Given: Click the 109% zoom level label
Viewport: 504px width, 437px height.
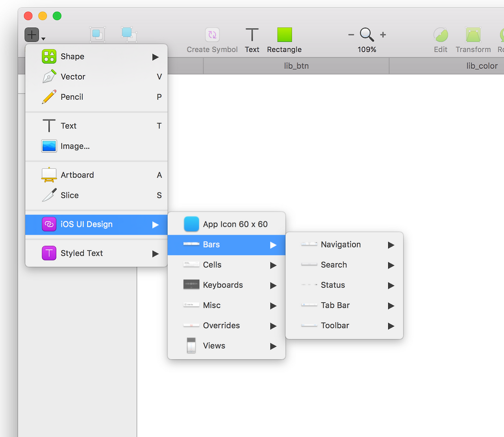Looking at the screenshot, I should tap(367, 50).
